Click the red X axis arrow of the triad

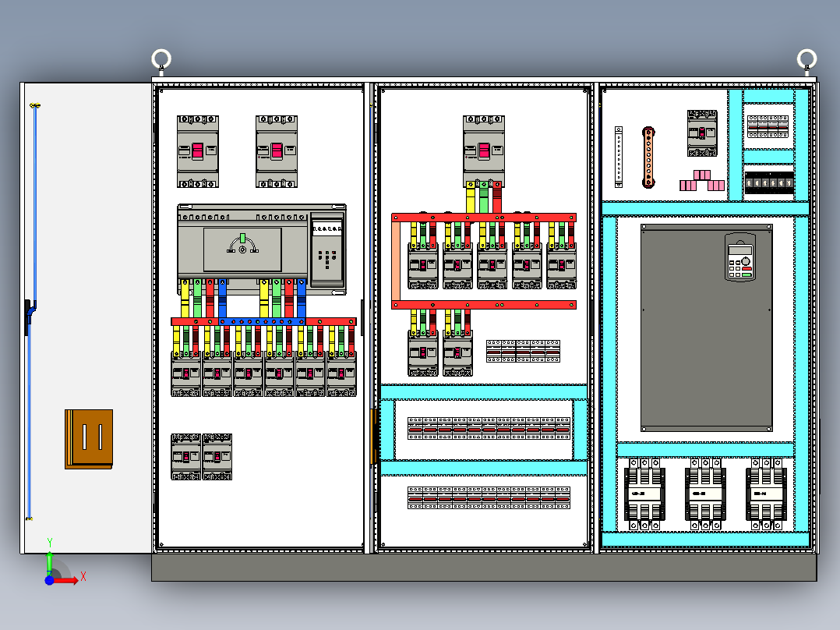coord(68,580)
